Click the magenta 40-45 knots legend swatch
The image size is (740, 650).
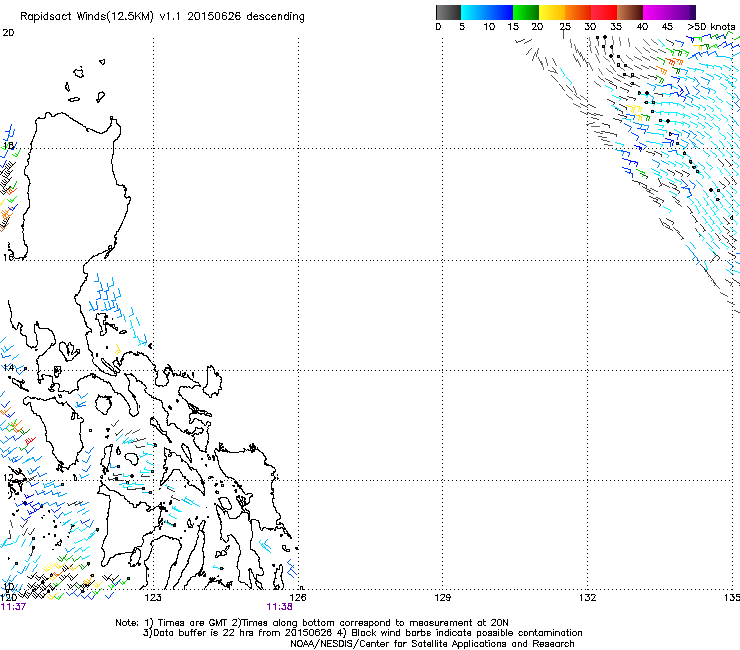click(656, 12)
